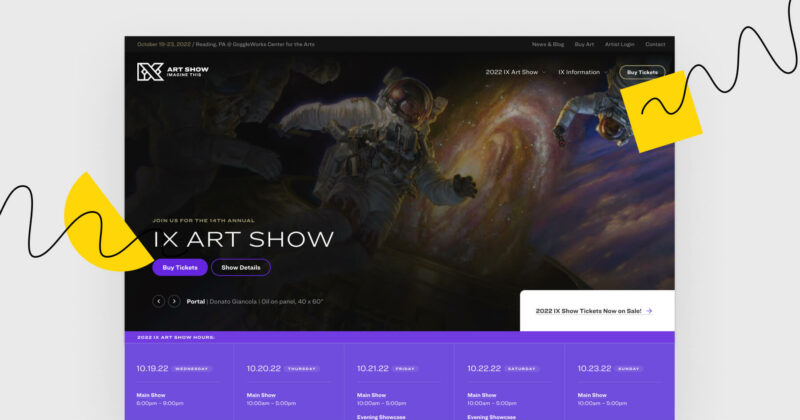Click the 10.19.22 date
Viewport: 800px width, 420px height.
[x=152, y=368]
